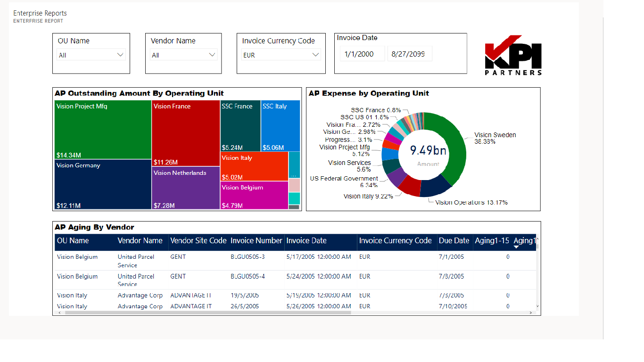Select Vision Italy treemap tile

pos(254,166)
